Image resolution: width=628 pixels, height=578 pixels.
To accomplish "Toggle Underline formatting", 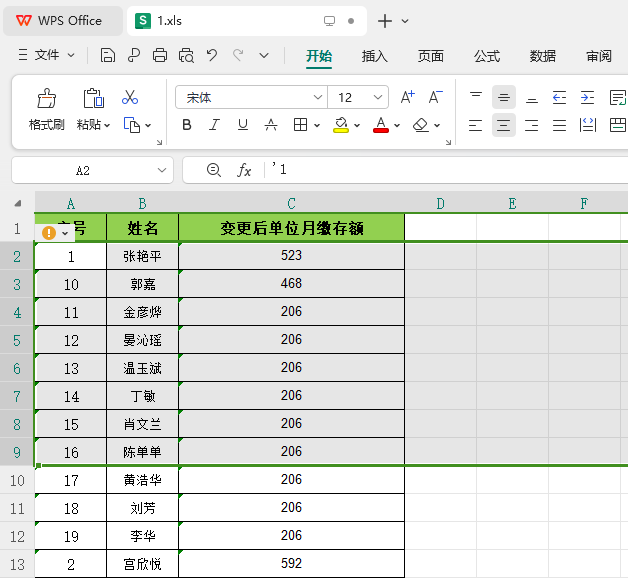I will pyautogui.click(x=243, y=125).
